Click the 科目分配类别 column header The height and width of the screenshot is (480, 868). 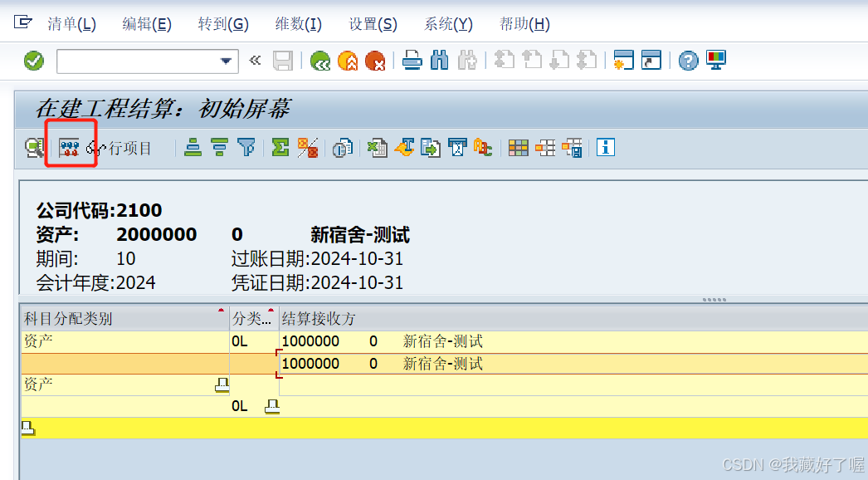125,318
